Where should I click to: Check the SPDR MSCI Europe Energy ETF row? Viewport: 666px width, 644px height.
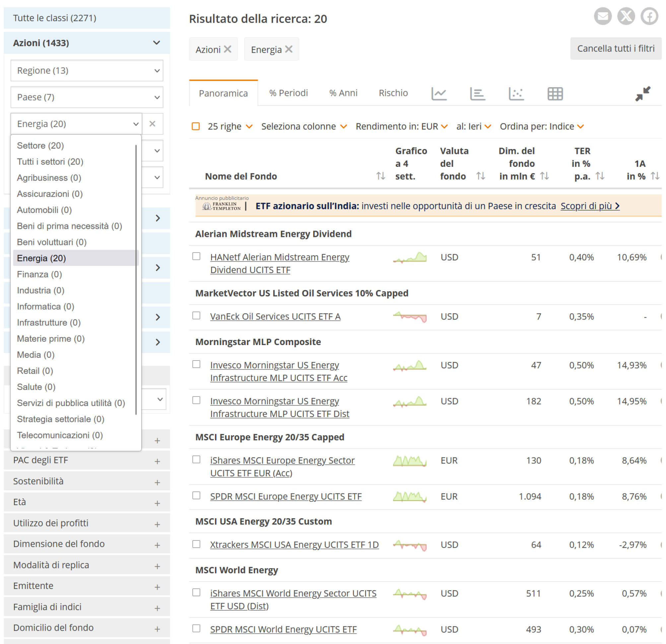pos(196,495)
